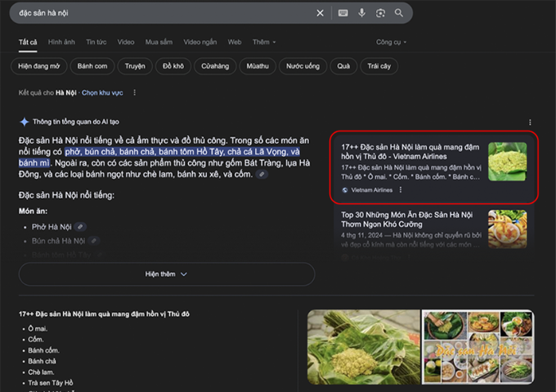The width and height of the screenshot is (556, 392).
Task: Select the Mùa thu filter chip
Action: click(258, 66)
